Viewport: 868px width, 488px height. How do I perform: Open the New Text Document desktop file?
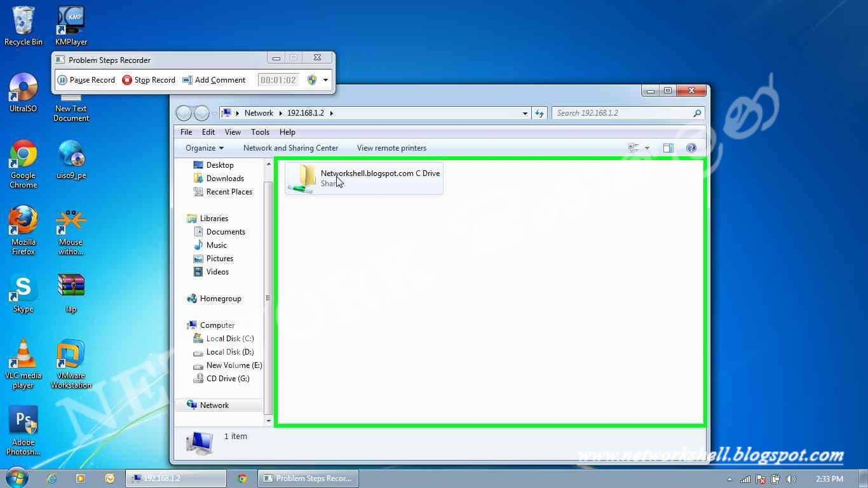(71, 108)
